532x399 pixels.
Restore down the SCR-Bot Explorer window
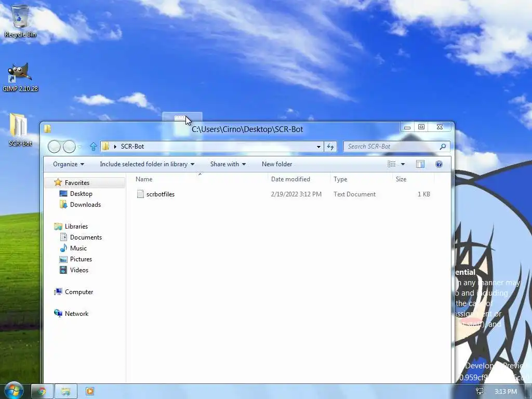[421, 127]
